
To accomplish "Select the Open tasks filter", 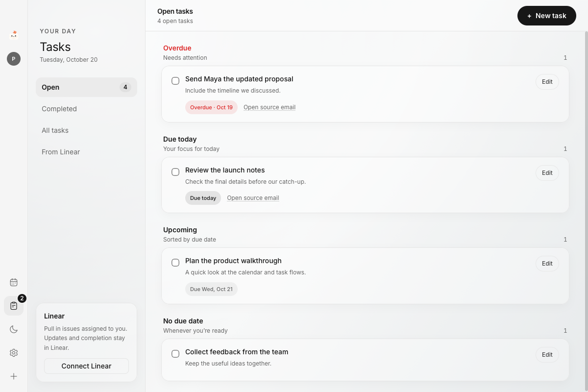I will click(x=86, y=87).
